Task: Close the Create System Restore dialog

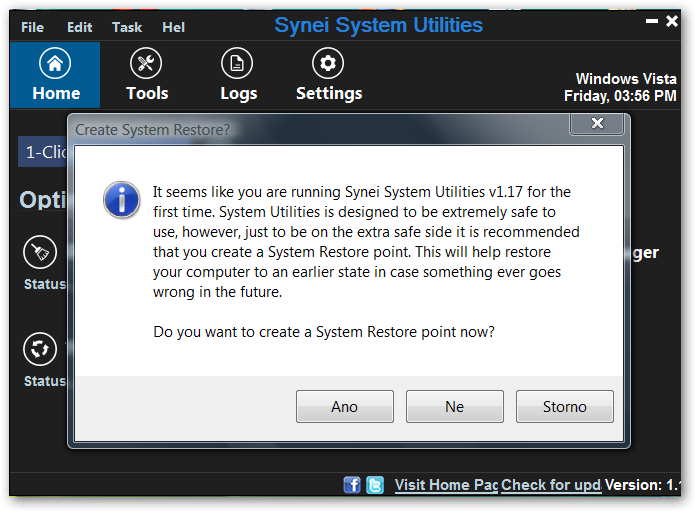Action: (597, 123)
